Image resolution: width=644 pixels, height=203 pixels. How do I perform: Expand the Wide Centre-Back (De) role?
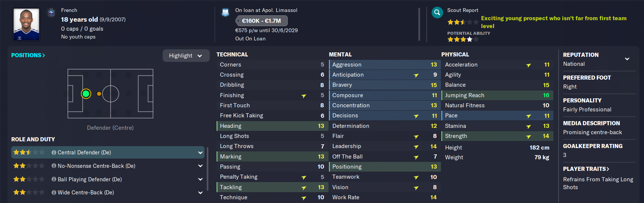200,193
